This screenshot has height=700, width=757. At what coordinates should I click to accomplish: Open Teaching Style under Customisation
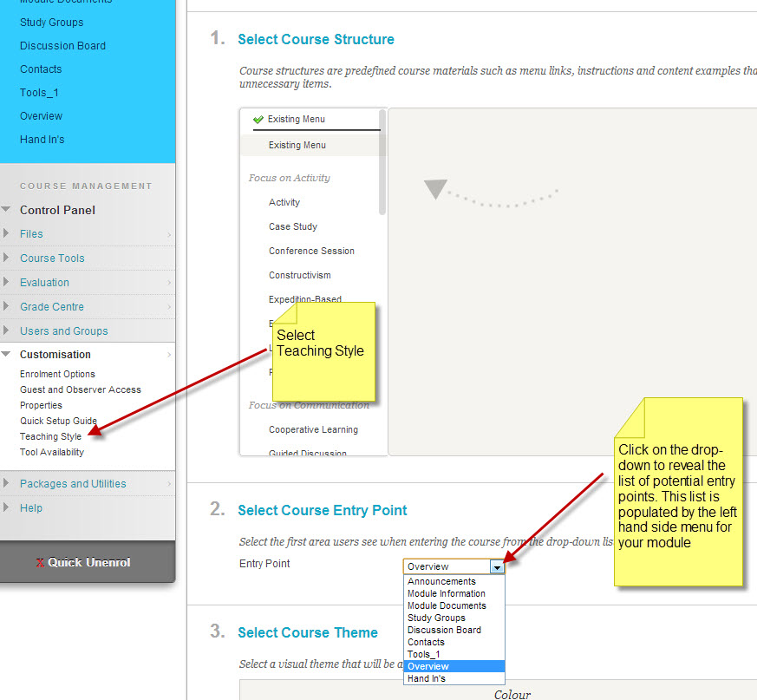pyautogui.click(x=50, y=436)
